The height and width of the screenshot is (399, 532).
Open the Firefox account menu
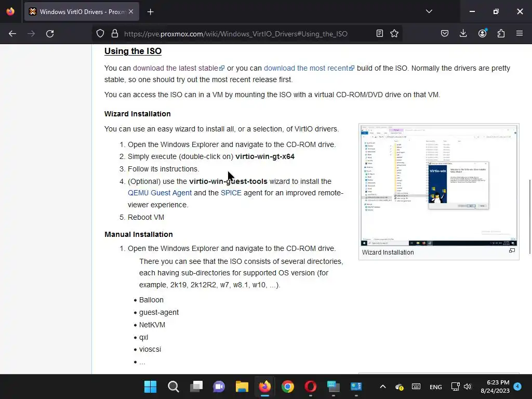point(482,33)
